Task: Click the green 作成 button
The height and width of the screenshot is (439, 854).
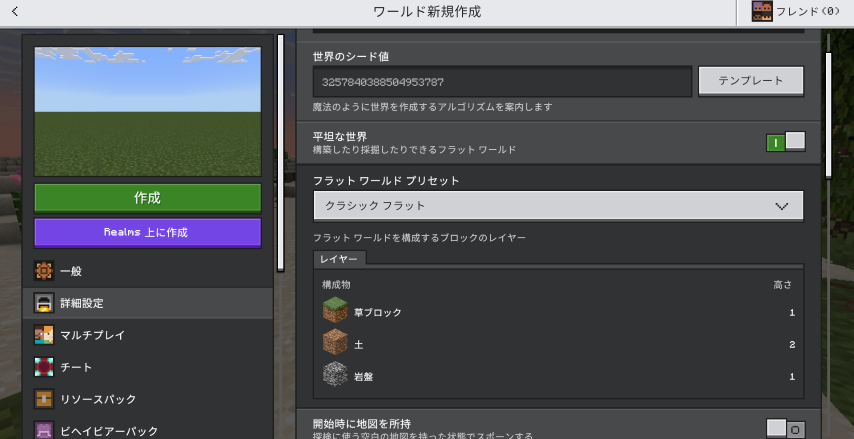Action: tap(148, 198)
